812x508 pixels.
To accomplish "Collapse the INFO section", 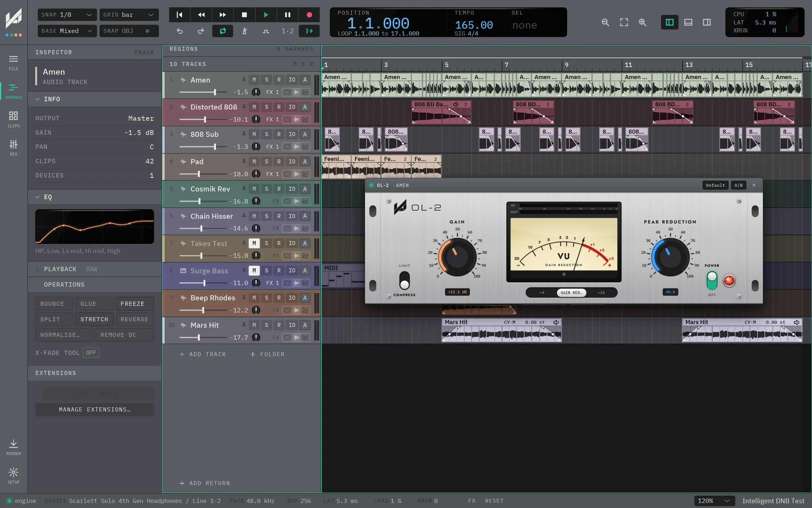I will (37, 99).
